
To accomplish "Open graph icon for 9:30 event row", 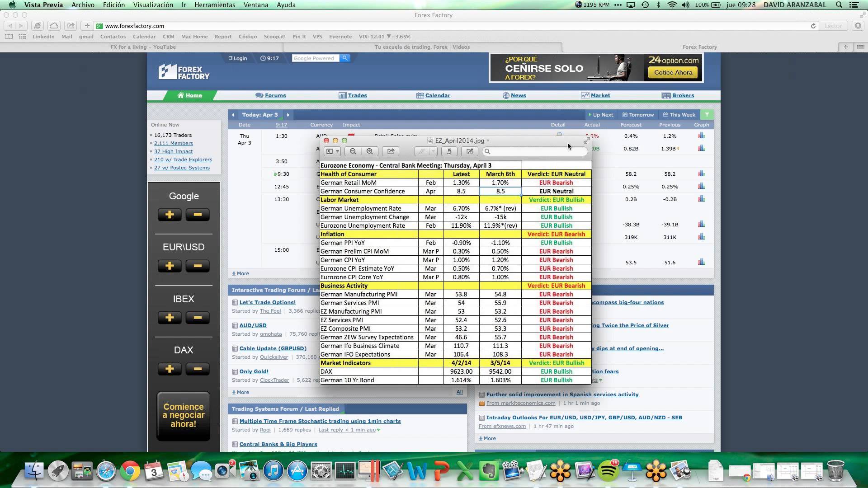I will coord(701,174).
